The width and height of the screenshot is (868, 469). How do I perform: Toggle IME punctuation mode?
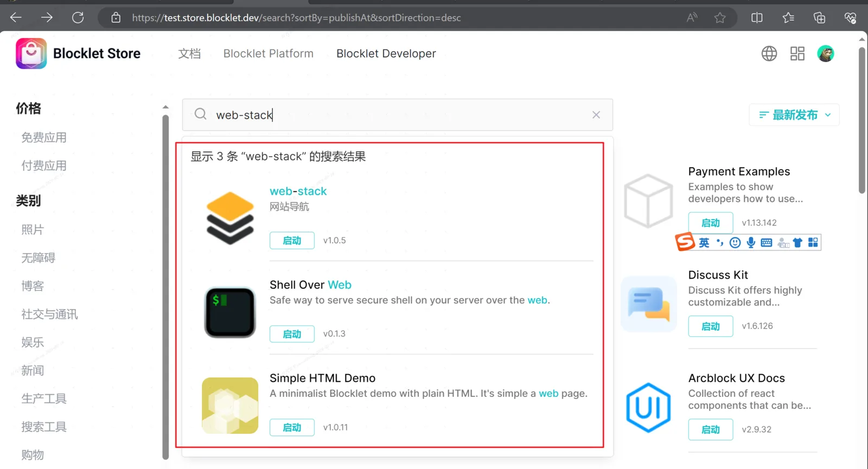click(x=720, y=242)
